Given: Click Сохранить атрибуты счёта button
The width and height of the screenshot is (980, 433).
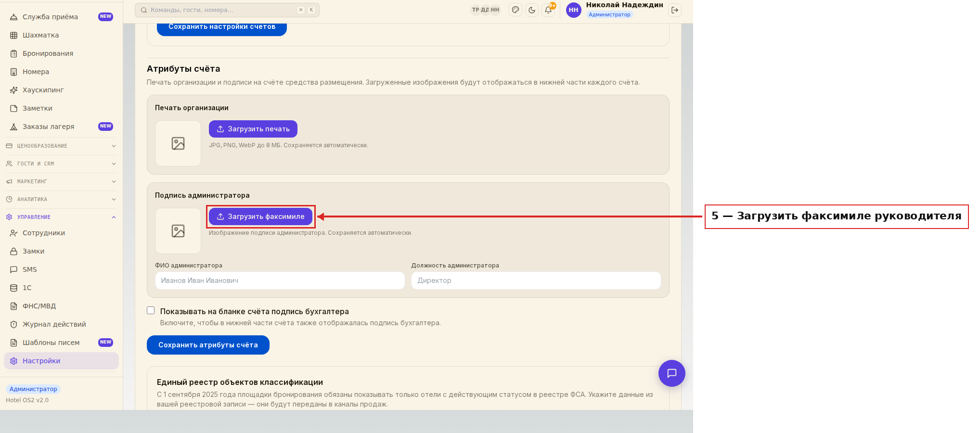Looking at the screenshot, I should coord(208,345).
